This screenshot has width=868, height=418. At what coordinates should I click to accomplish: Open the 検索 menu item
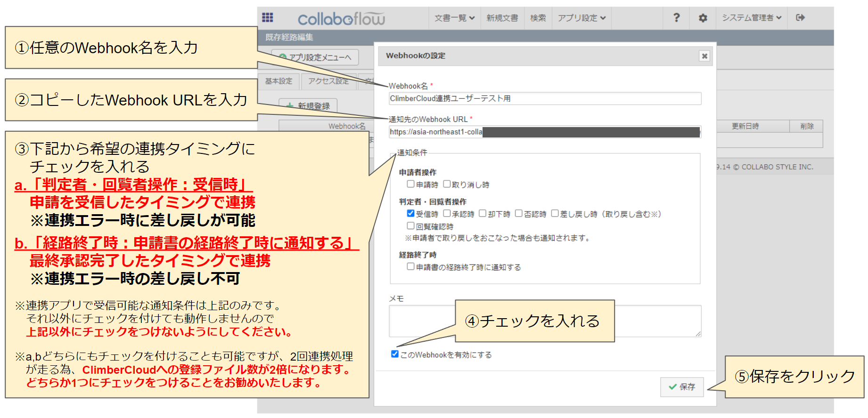click(x=538, y=18)
